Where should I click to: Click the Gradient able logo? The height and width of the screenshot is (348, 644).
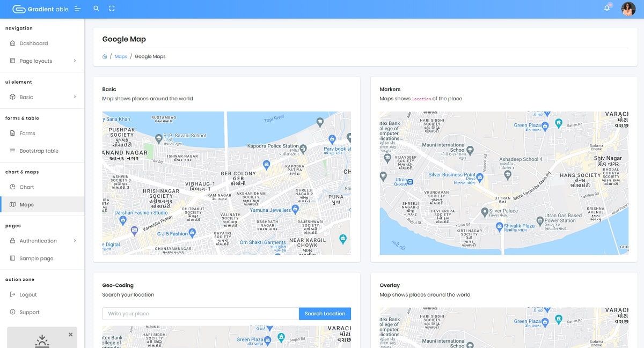(40, 9)
